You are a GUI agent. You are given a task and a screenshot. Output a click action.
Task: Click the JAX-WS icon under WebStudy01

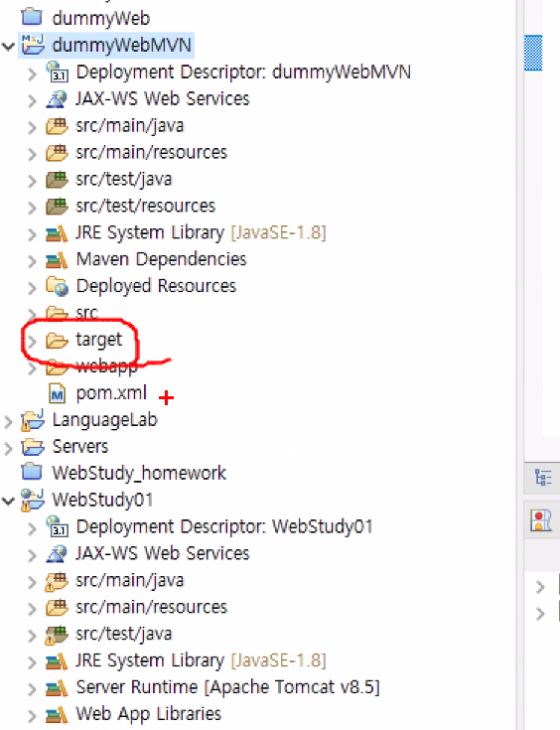57,553
